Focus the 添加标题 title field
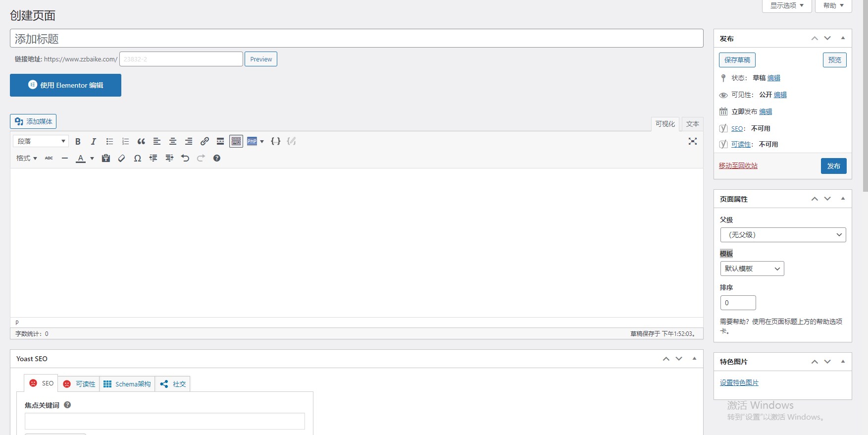Image resolution: width=868 pixels, height=435 pixels. coord(357,38)
